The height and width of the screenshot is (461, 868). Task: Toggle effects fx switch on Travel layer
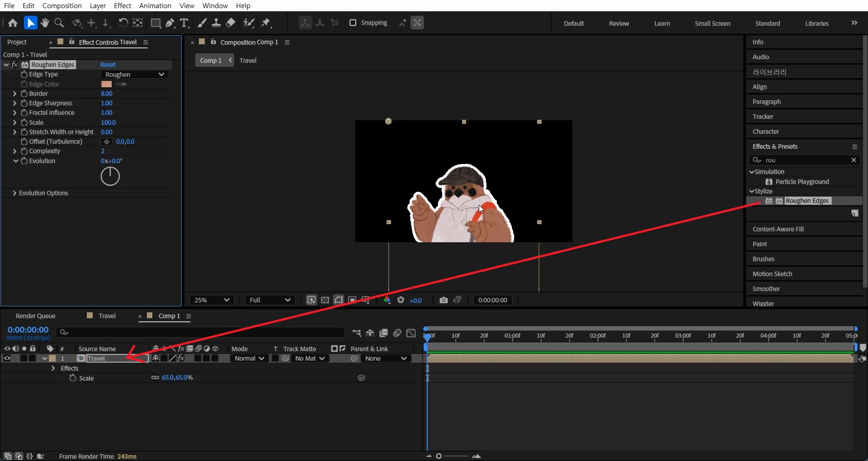(x=181, y=358)
